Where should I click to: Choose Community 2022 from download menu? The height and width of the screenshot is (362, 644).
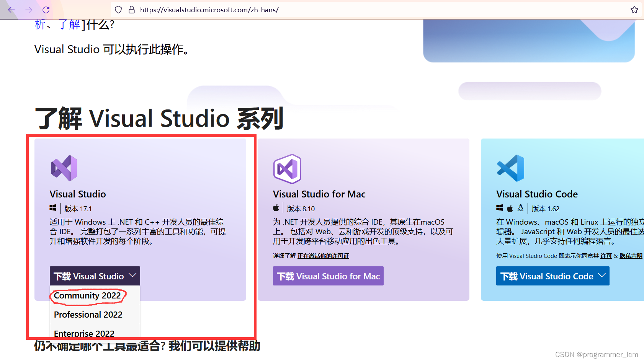(87, 296)
